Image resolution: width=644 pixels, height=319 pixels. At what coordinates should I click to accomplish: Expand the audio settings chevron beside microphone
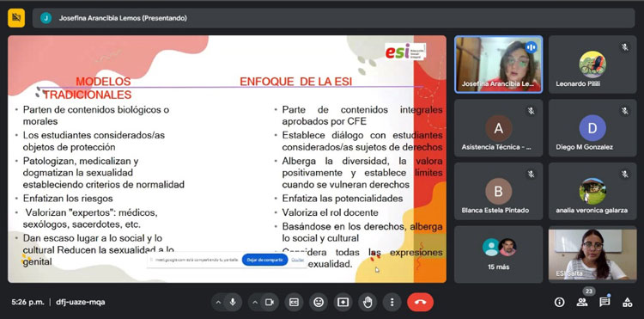218,303
